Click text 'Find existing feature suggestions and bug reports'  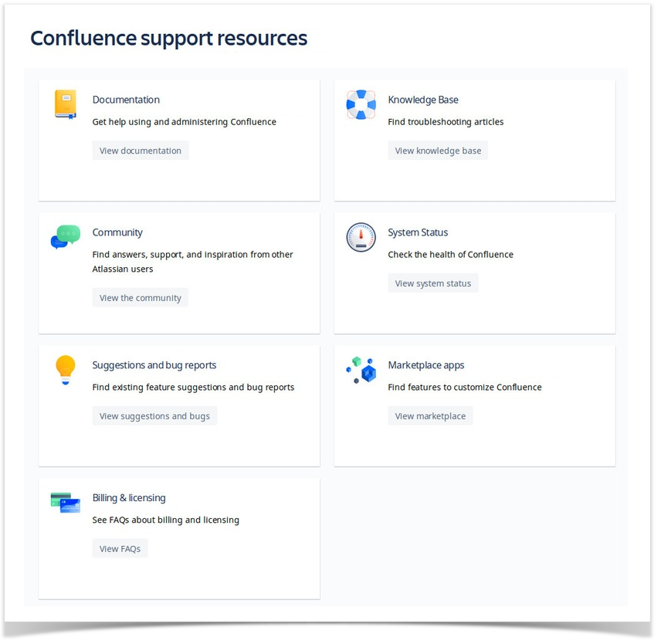tap(193, 388)
